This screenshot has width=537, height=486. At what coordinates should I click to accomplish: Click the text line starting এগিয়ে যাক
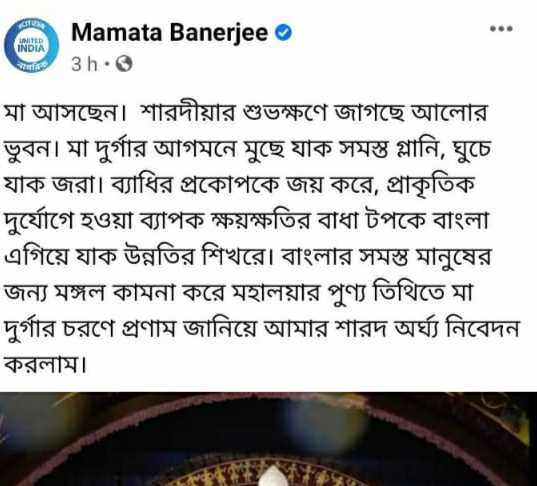click(248, 257)
